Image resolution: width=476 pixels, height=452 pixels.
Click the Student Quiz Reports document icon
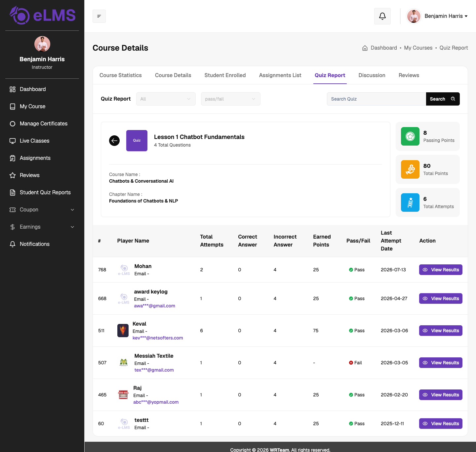tap(13, 193)
